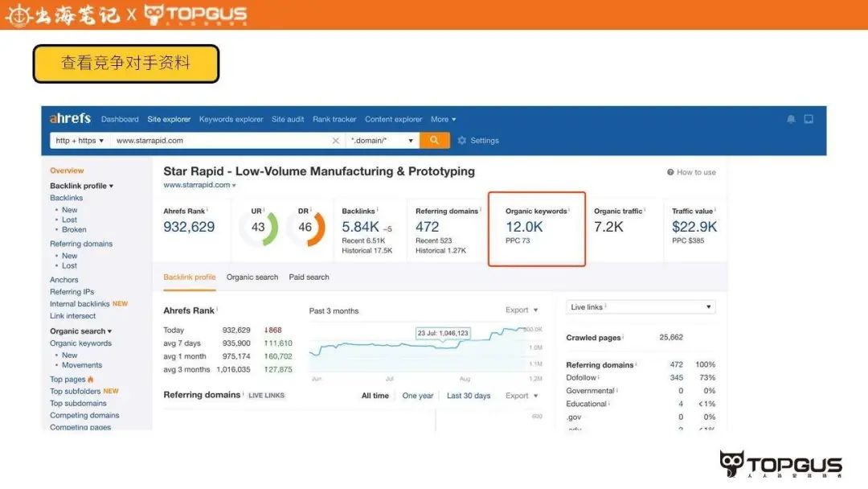This screenshot has height=489, width=868.
Task: Click the orange search magnifier button
Action: pos(434,140)
